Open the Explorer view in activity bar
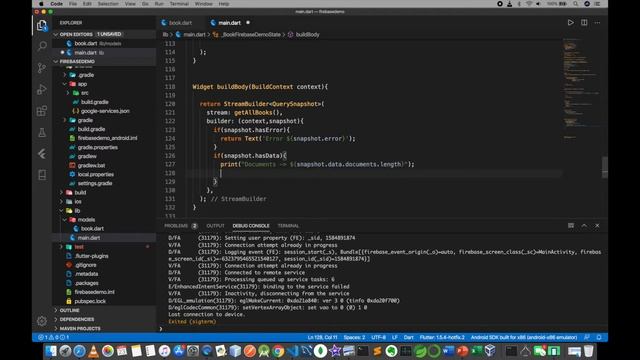640x360 pixels. coord(42,25)
